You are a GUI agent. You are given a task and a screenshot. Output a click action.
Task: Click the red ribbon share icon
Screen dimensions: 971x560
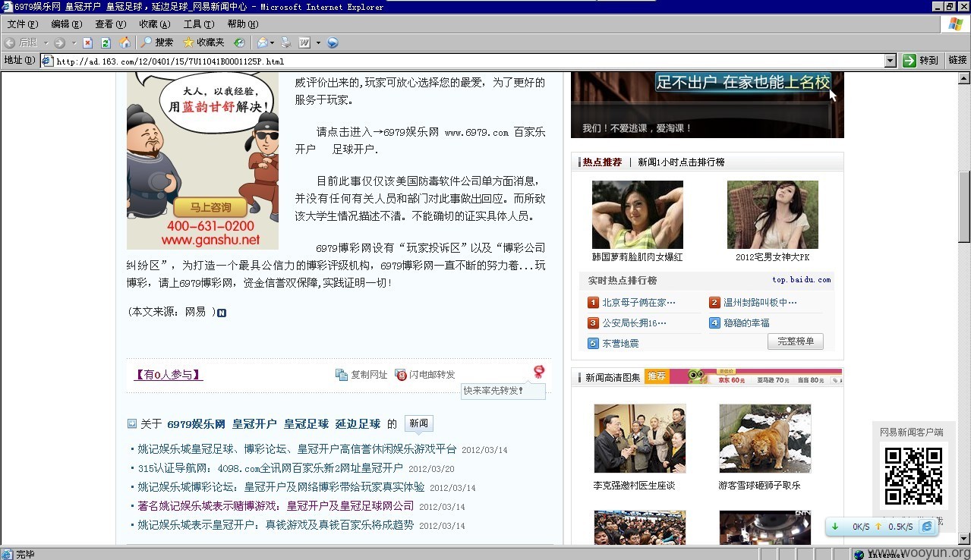[539, 371]
